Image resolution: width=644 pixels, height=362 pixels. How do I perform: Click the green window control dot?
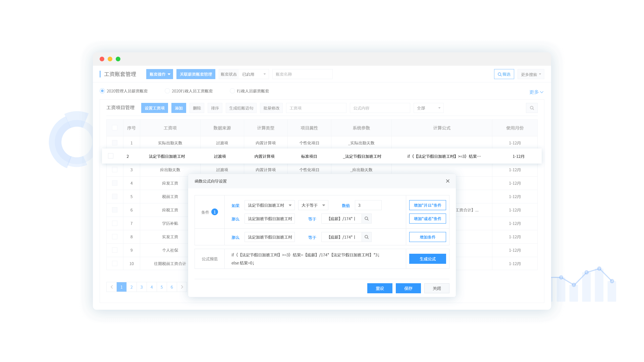click(x=118, y=59)
